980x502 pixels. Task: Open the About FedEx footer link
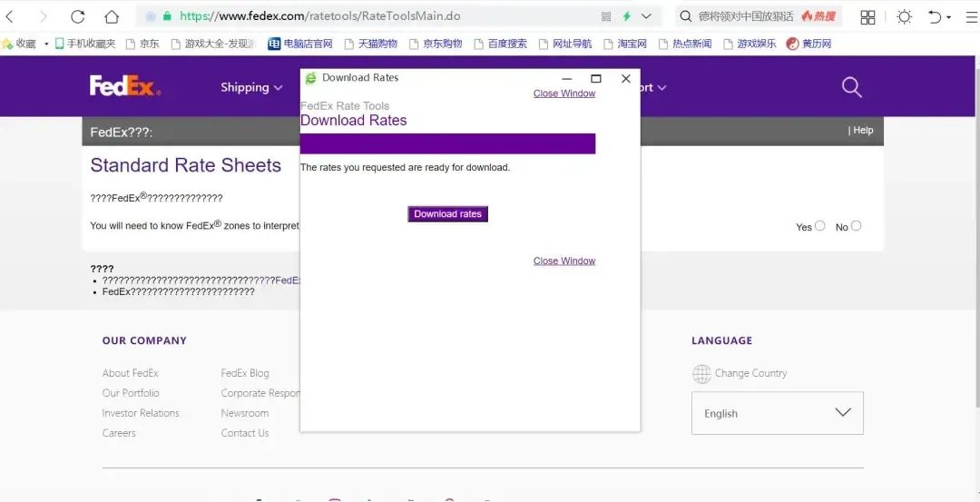pyautogui.click(x=130, y=372)
